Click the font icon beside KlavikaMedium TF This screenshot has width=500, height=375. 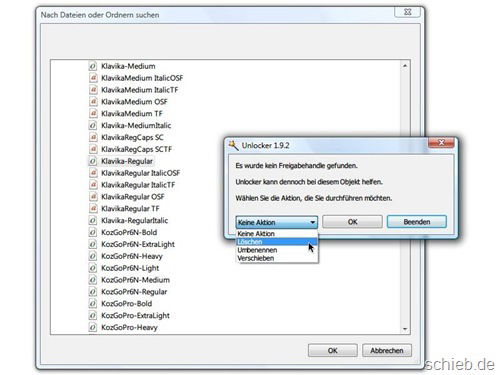point(93,114)
